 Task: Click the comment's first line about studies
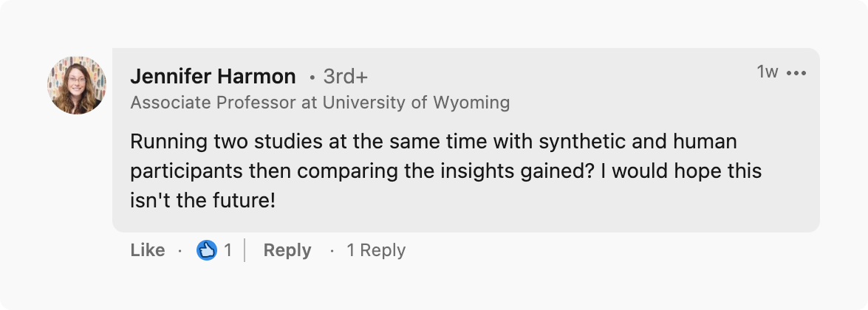[433, 140]
